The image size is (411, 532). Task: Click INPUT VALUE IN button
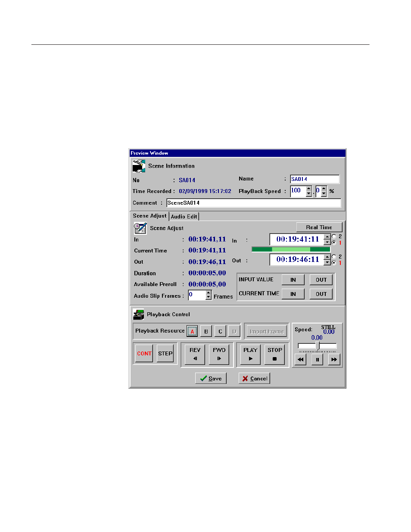point(293,280)
